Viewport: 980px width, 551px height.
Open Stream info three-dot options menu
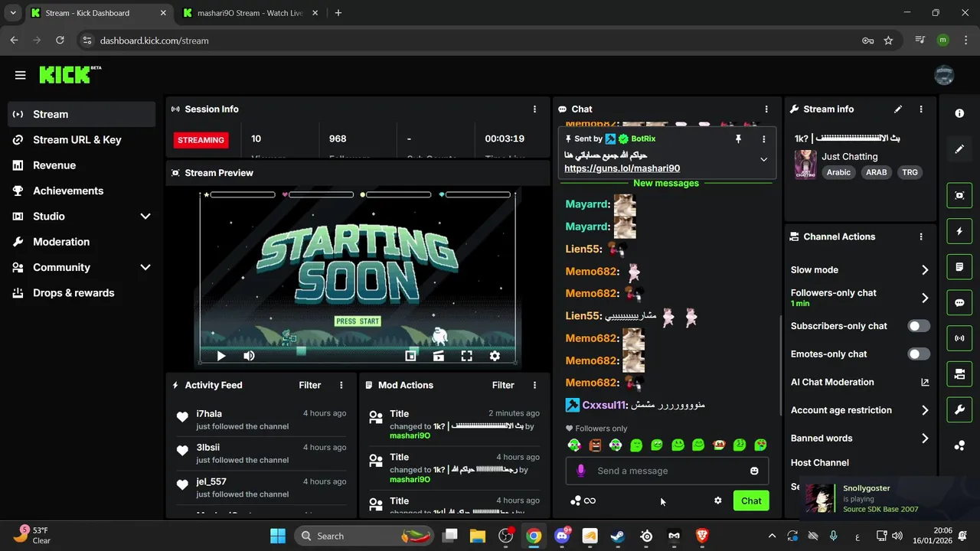click(x=921, y=109)
